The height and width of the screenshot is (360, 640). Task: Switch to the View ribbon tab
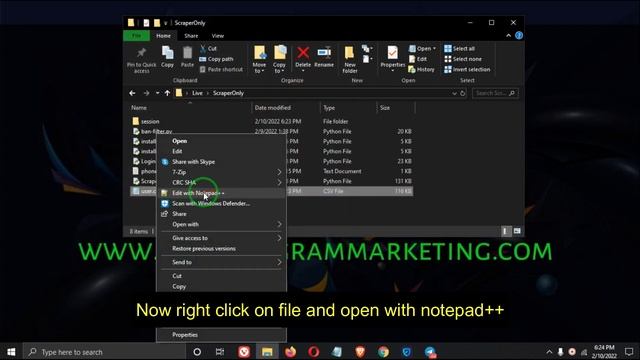point(218,36)
